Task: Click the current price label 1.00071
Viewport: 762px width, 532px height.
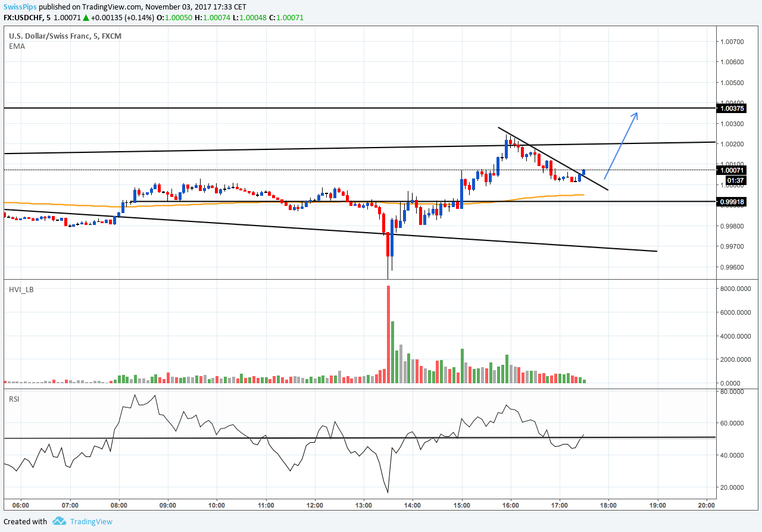Action: [732, 171]
